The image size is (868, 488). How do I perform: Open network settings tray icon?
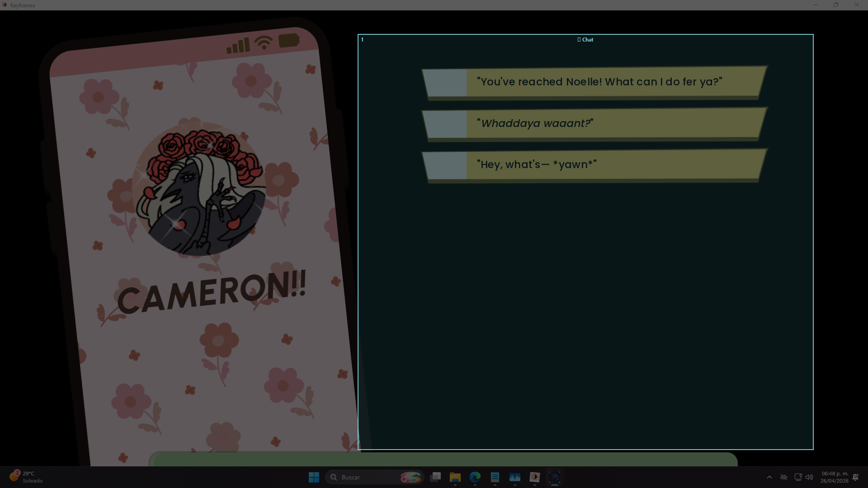pyautogui.click(x=798, y=477)
